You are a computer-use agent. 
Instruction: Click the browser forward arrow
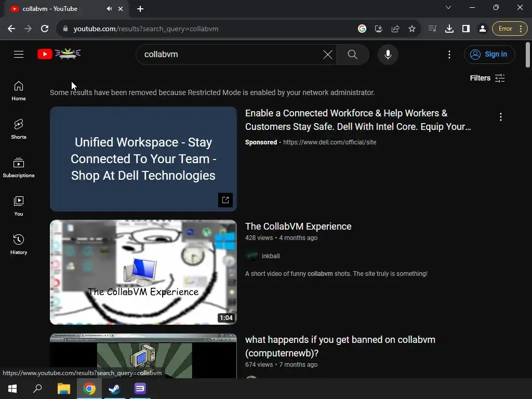pyautogui.click(x=28, y=29)
